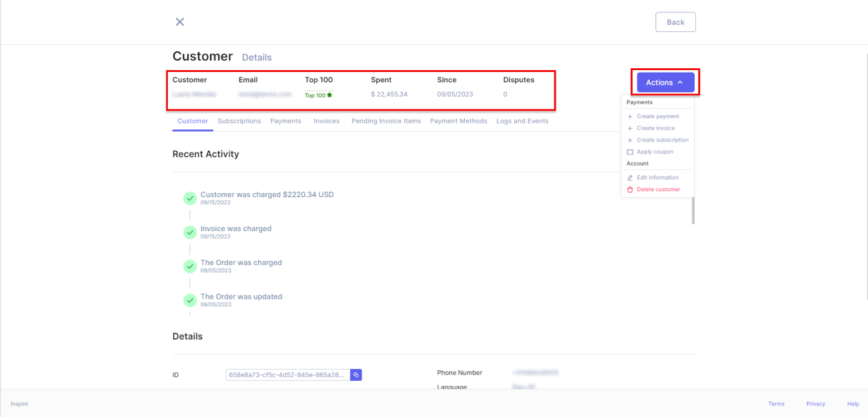
Task: Select Create subscription menu item
Action: (x=663, y=140)
